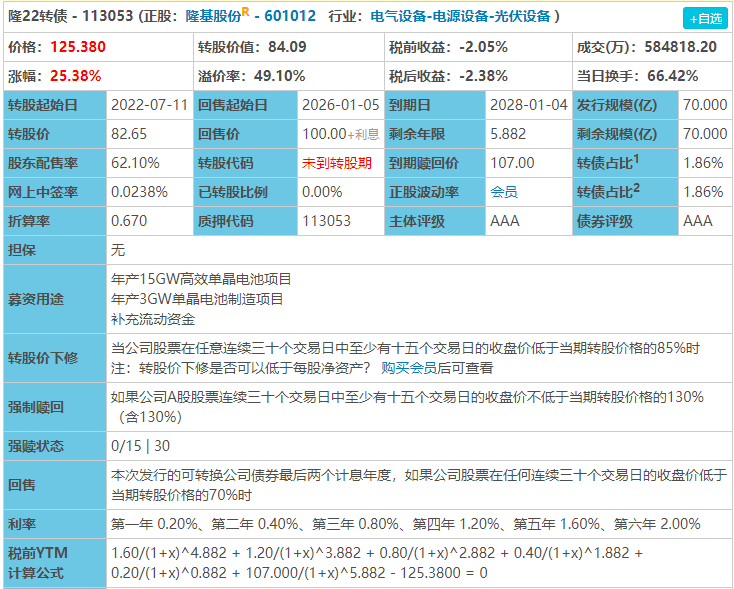This screenshot has width=734, height=589.
Task: Click the YTM formula text
Action: 377,563
